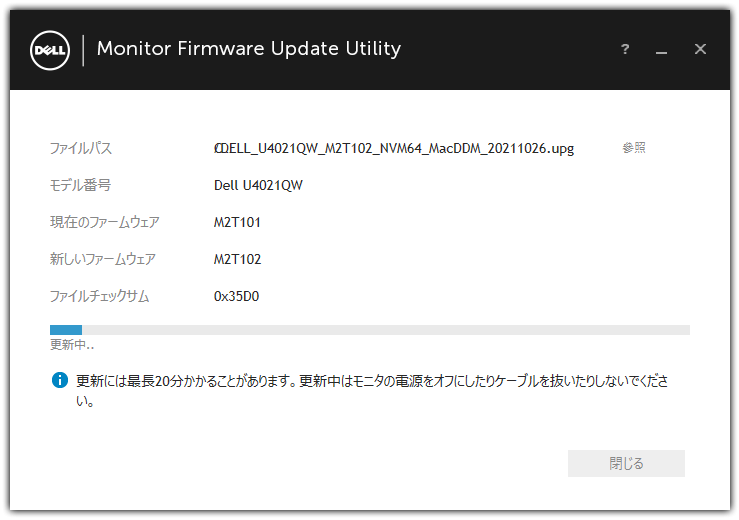Click current firmware value M2T101
The width and height of the screenshot is (739, 520).
coord(237,222)
